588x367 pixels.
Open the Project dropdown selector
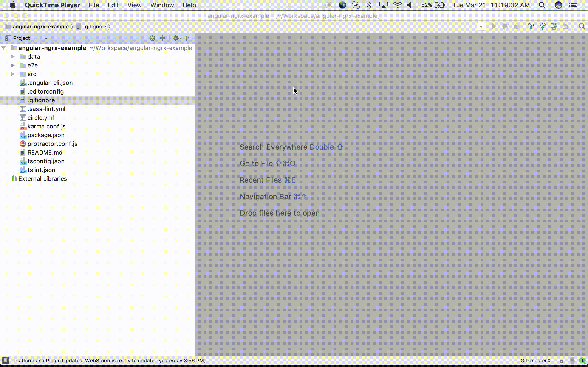[x=46, y=38]
